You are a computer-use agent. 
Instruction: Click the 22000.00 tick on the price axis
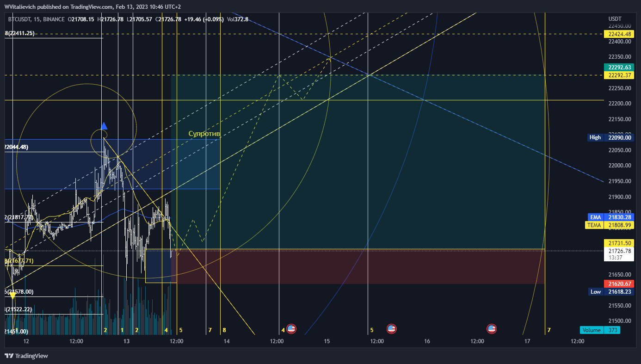(620, 166)
